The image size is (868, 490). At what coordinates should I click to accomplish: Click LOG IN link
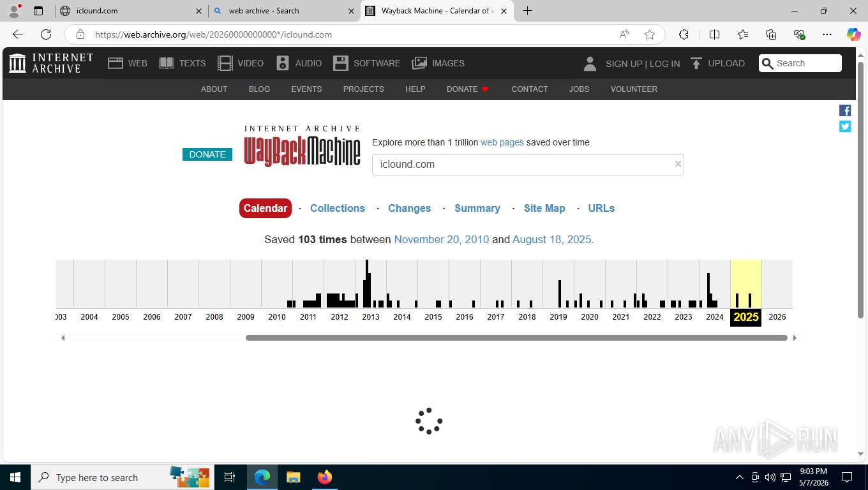[x=665, y=63]
